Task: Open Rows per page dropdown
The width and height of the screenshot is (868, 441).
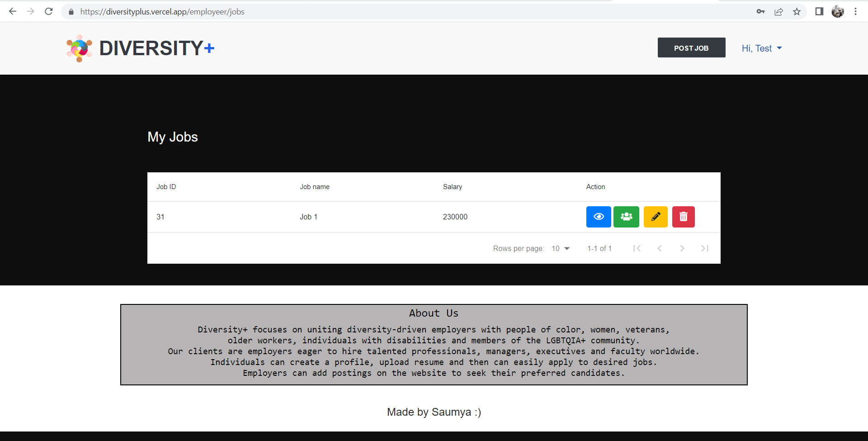Action: coord(561,248)
